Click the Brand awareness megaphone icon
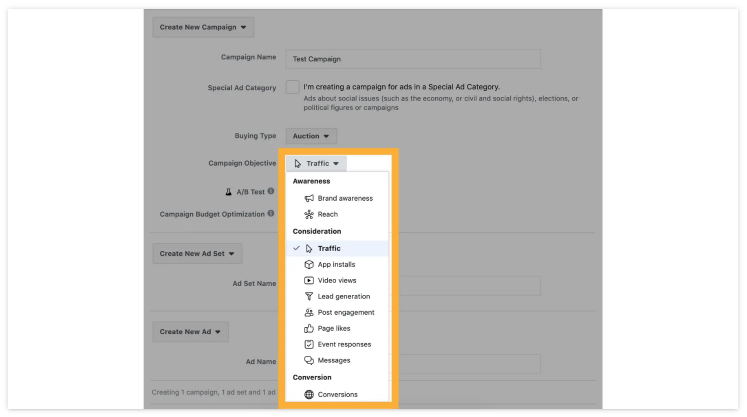The image size is (747, 417). coord(309,198)
